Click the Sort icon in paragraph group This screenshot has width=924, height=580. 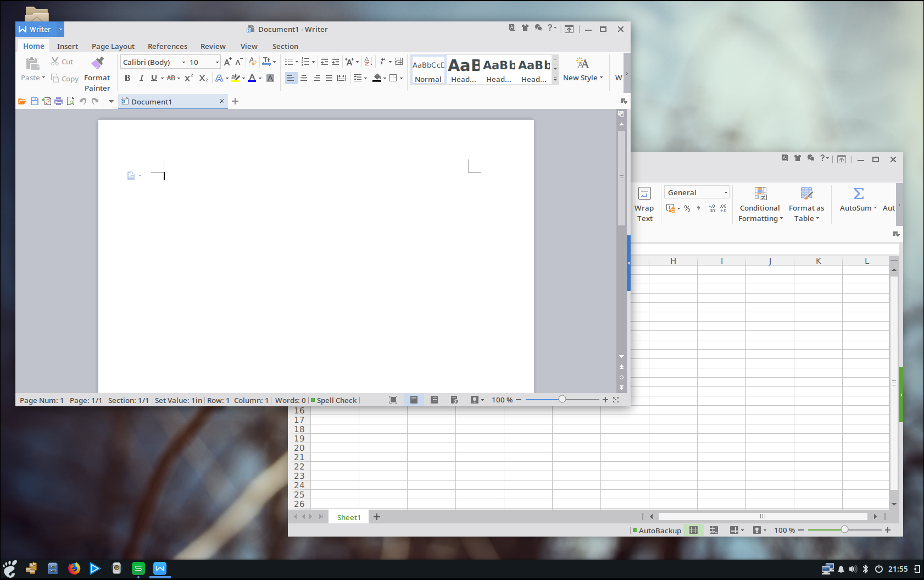point(368,62)
